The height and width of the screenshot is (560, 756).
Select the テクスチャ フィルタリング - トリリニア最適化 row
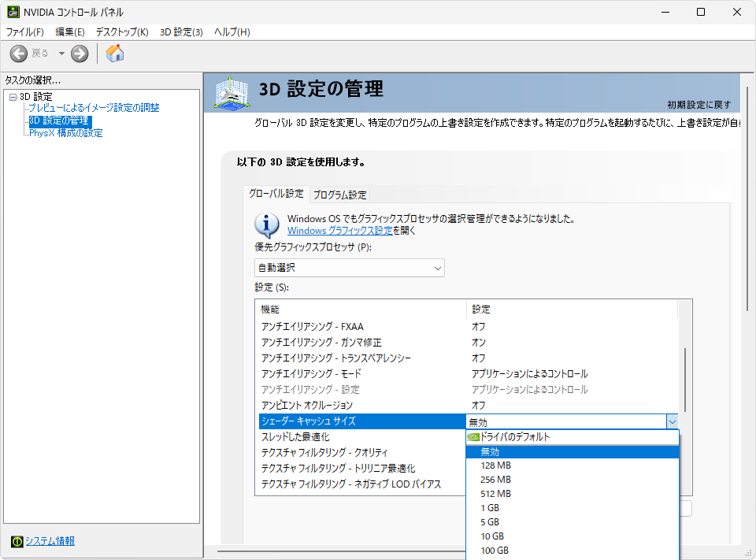362,469
